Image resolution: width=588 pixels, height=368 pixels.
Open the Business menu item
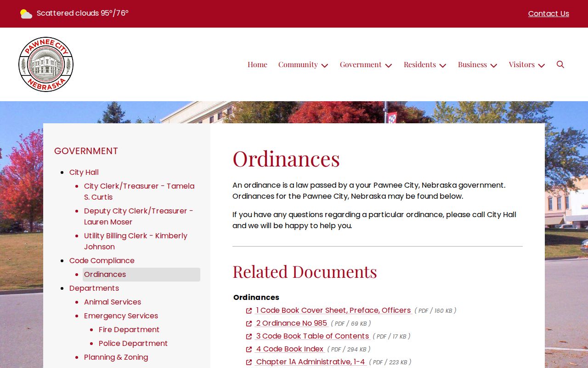click(x=472, y=64)
